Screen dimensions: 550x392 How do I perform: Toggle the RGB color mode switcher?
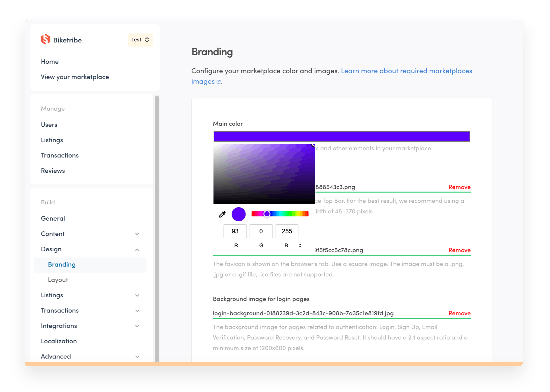tap(300, 245)
